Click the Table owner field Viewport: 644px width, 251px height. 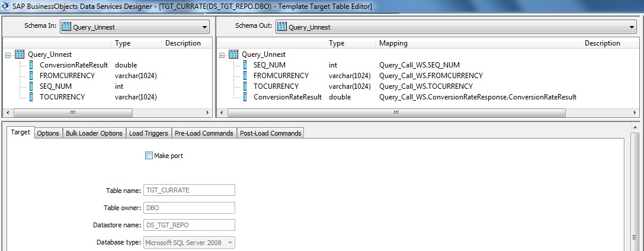189,208
